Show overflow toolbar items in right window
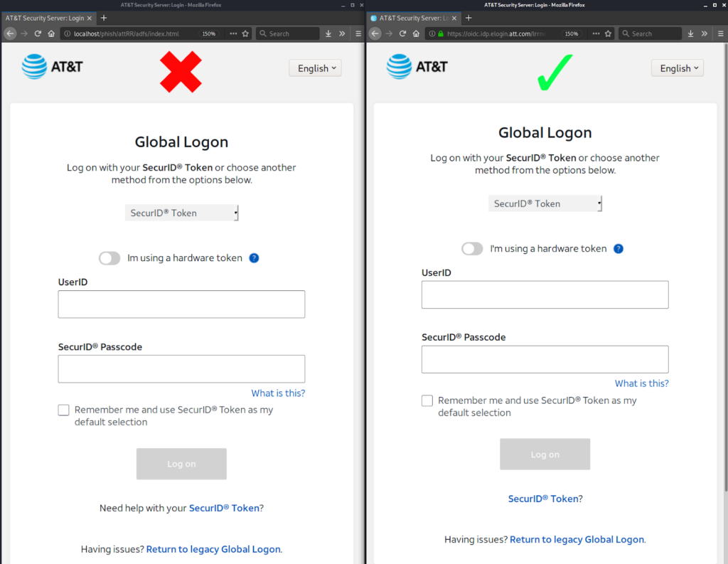The height and width of the screenshot is (564, 728). tap(705, 33)
